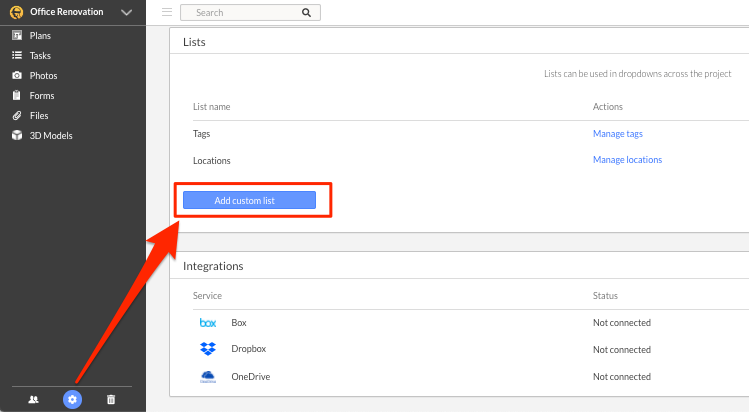
Task: Toggle the hamburger sidebar menu
Action: point(167,12)
